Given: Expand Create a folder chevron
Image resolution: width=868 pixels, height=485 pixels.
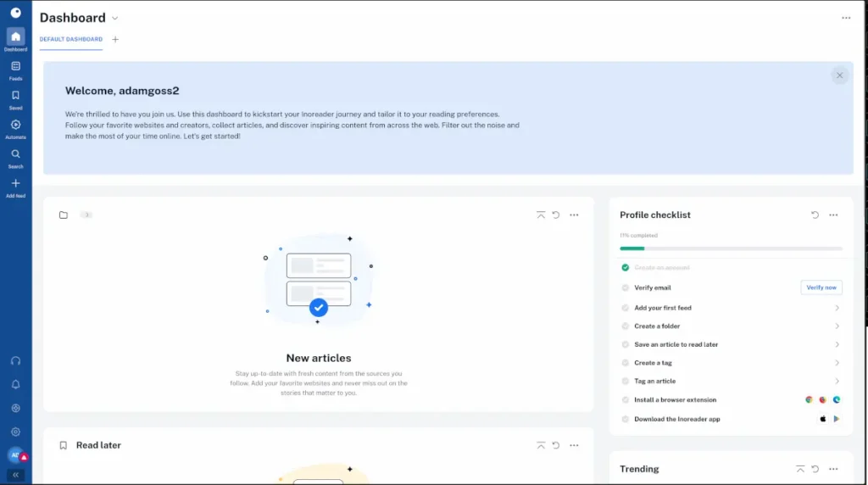Looking at the screenshot, I should (x=837, y=326).
